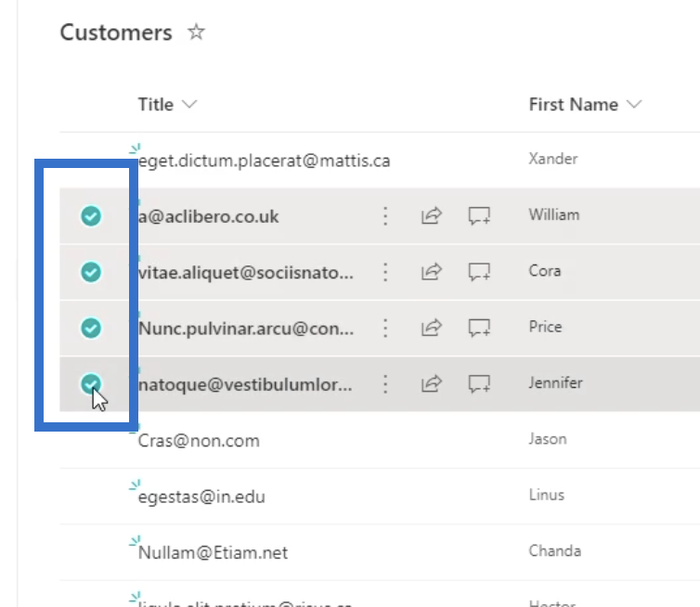The width and height of the screenshot is (700, 607).
Task: Open the Nullam@Etiam.net entry
Action: coord(213,552)
